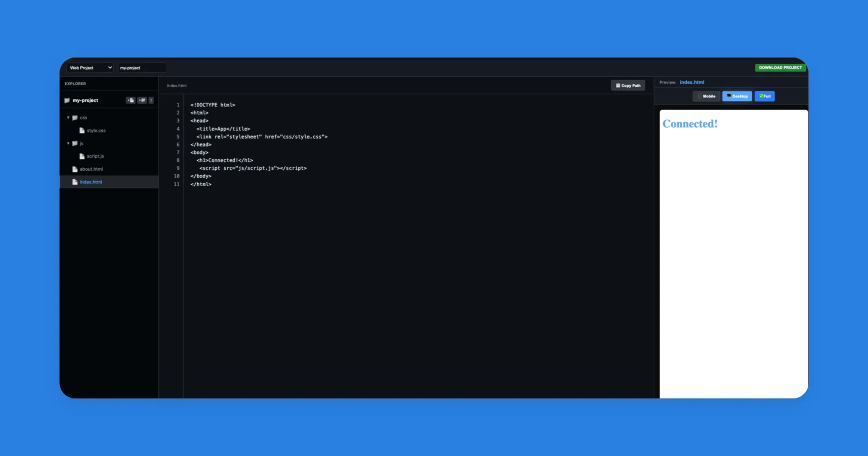Click the script src code line

(x=253, y=168)
